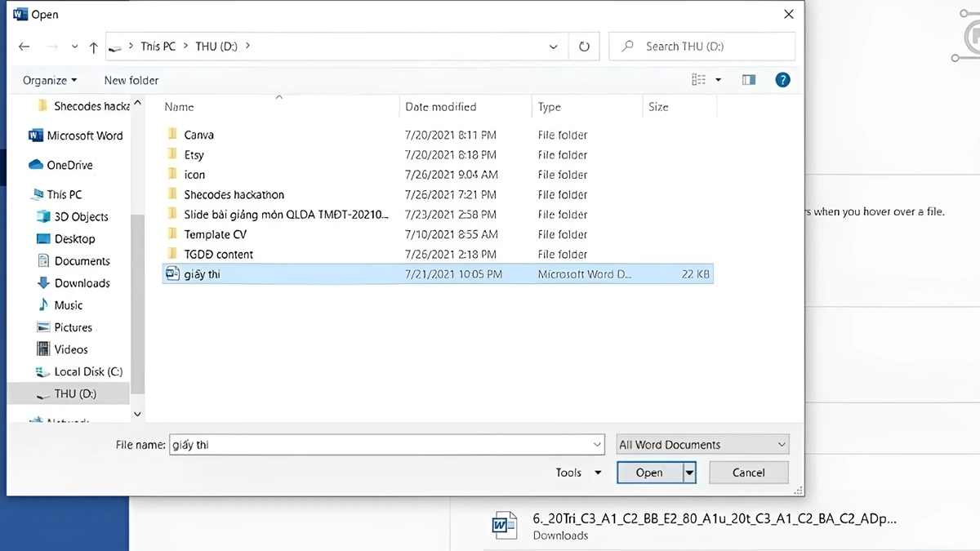Expand the Open button's split arrow
980x551 pixels.
688,472
